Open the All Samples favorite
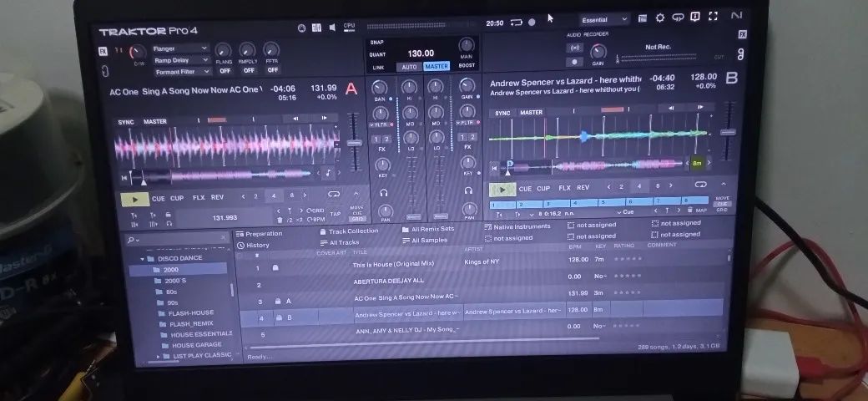Screen dimensions: 868x401 (425, 241)
